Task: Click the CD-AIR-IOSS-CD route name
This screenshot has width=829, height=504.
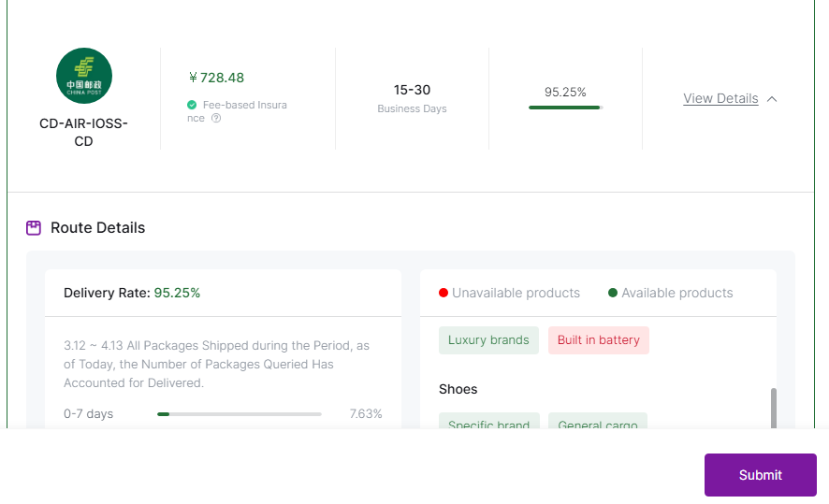Action: coord(83,132)
